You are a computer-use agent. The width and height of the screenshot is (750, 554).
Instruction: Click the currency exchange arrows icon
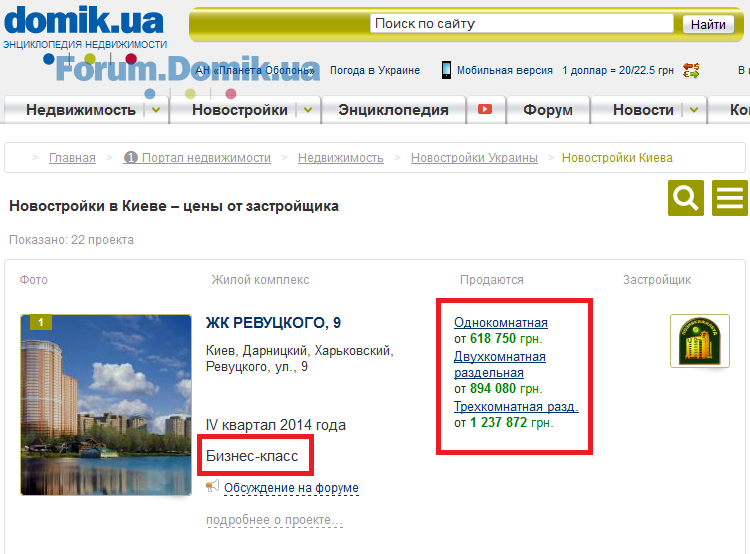click(691, 70)
